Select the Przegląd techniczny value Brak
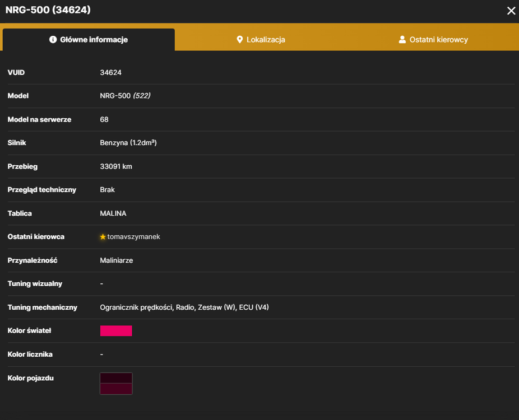Viewport: 519px width, 420px height. (x=107, y=190)
